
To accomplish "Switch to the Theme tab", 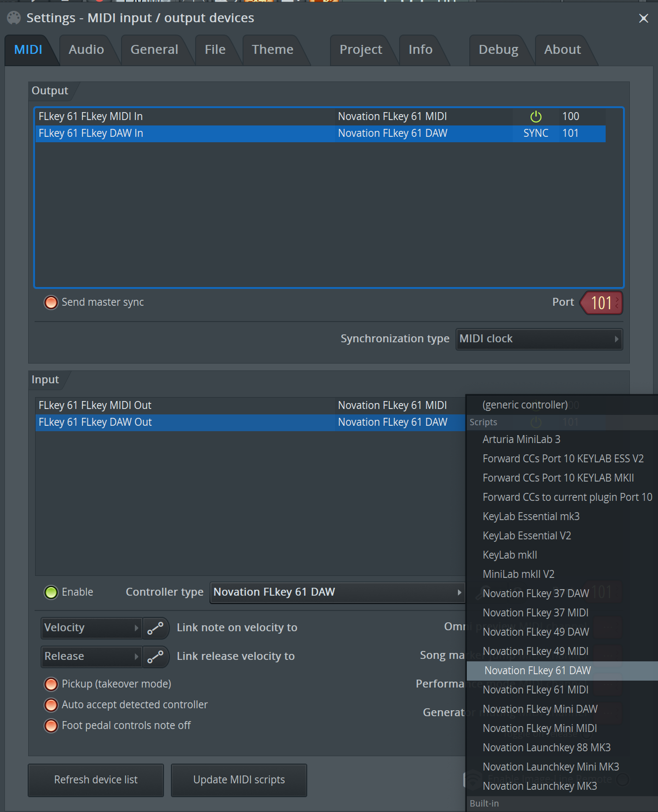I will coord(273,50).
